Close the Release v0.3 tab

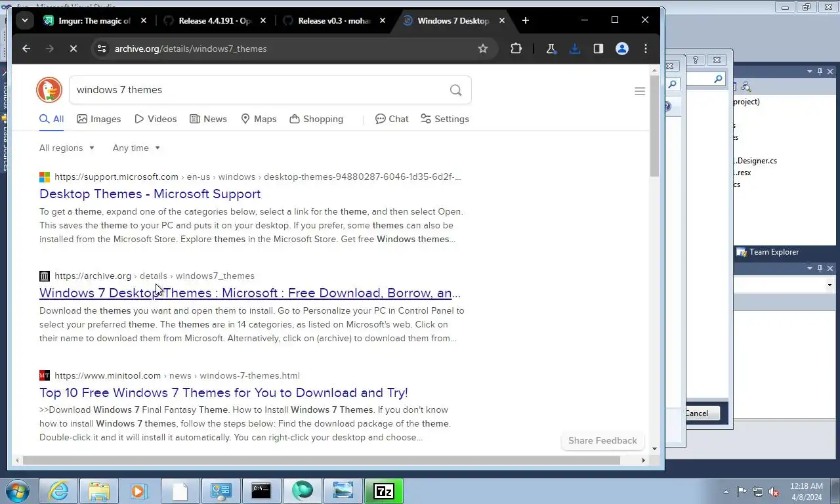[383, 20]
